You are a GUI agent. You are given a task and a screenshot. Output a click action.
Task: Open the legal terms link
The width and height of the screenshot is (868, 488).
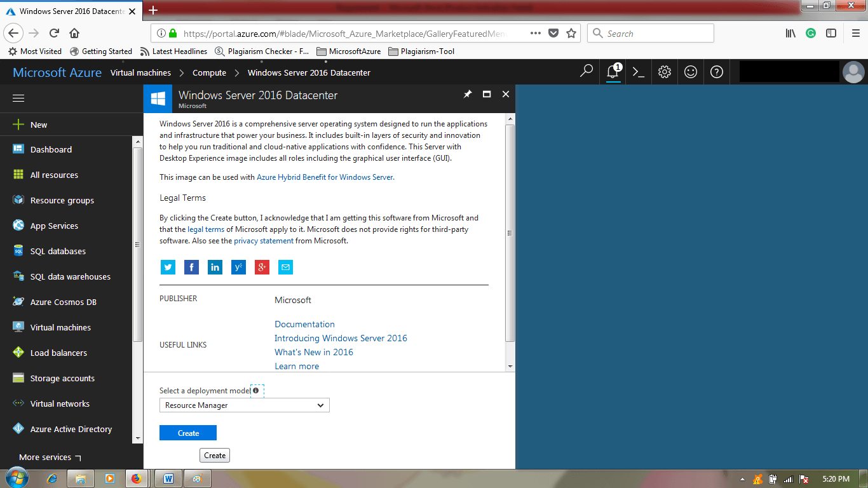[205, 229]
